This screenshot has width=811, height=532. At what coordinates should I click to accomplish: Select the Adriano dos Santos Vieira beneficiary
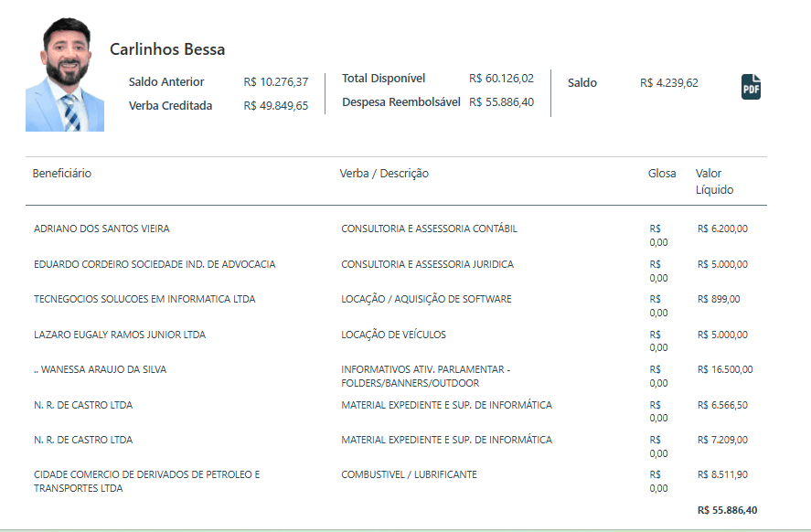(101, 229)
